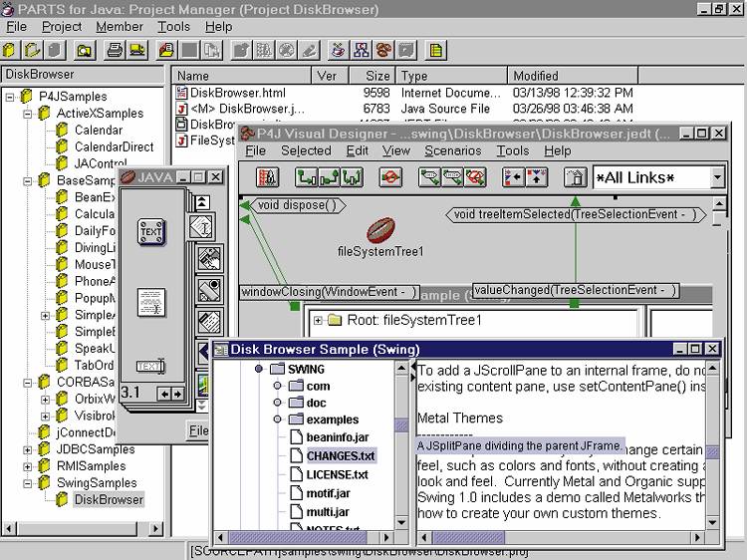
Task: Click the steaming coffee cup toolbar icon
Action: coord(338,50)
